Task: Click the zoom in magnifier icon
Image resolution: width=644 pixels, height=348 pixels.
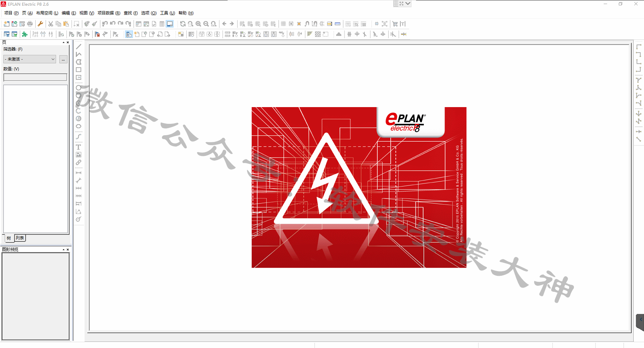Action: click(x=198, y=24)
